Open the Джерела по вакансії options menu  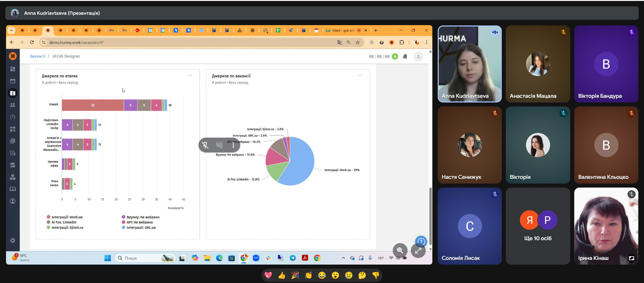pyautogui.click(x=360, y=76)
